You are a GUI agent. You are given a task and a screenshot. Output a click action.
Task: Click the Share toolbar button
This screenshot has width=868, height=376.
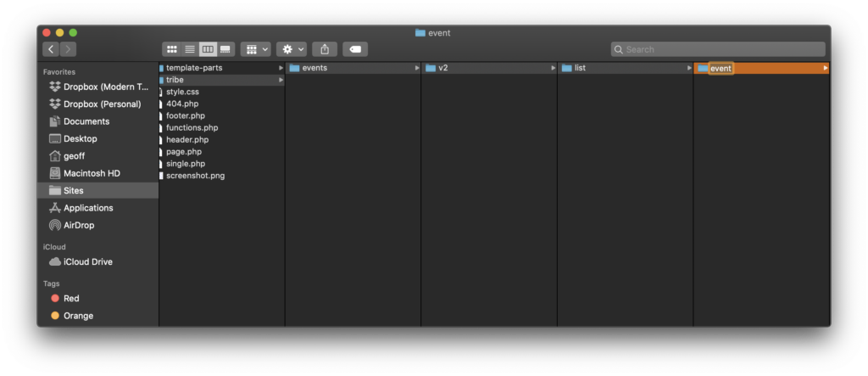point(325,49)
